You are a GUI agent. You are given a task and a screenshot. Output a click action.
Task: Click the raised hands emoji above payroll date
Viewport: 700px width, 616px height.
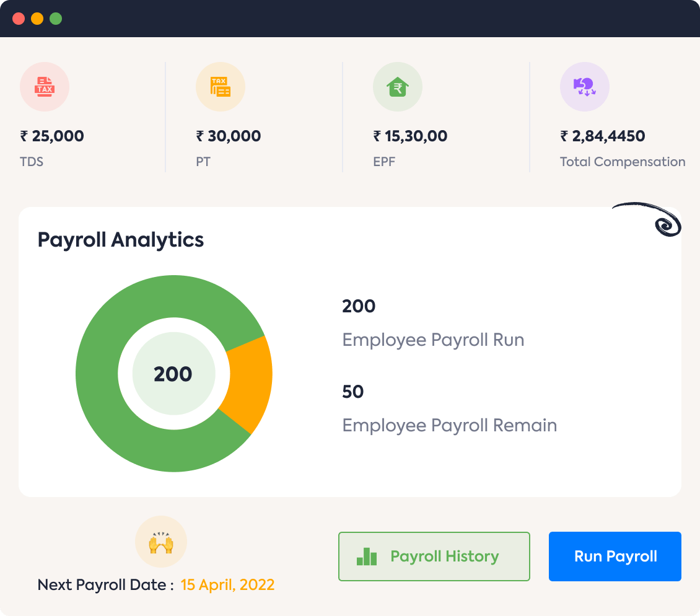coord(161,542)
